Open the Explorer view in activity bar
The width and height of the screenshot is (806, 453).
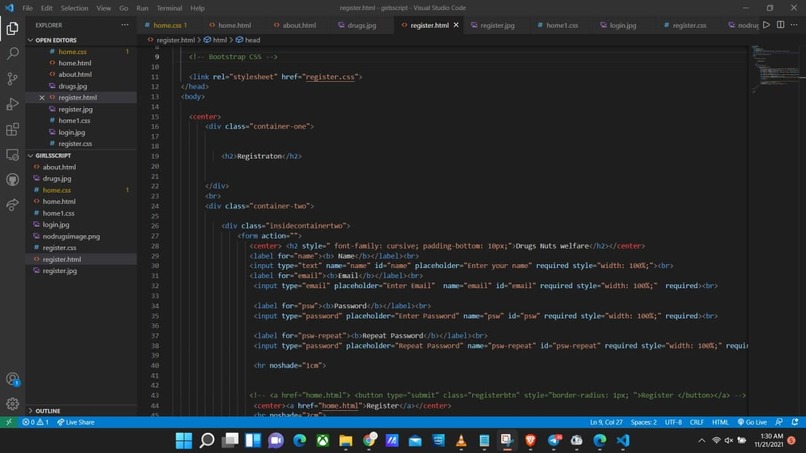click(12, 28)
